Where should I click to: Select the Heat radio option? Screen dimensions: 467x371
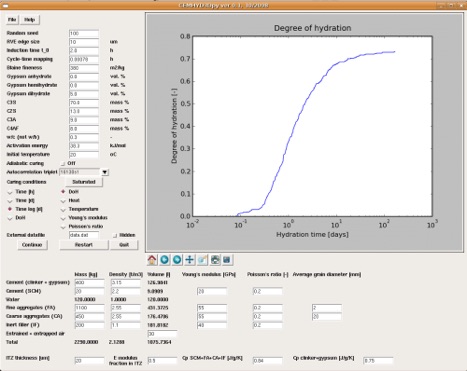(63, 201)
